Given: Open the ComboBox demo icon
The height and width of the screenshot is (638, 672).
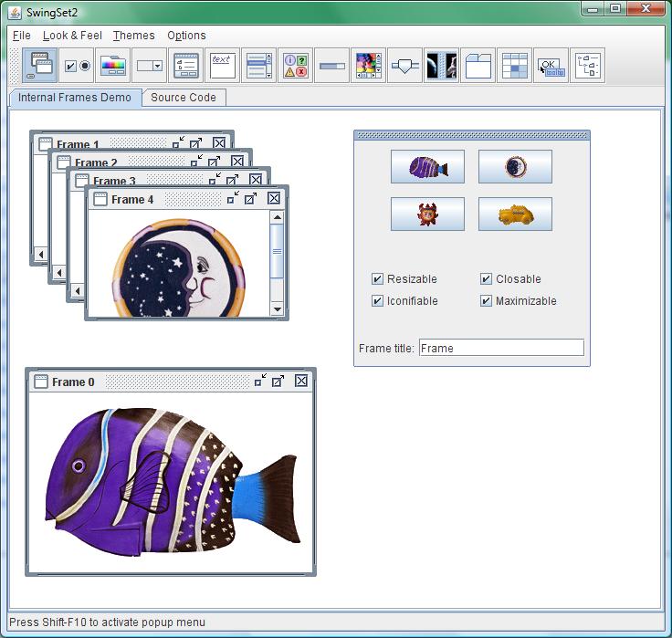Looking at the screenshot, I should (150, 66).
